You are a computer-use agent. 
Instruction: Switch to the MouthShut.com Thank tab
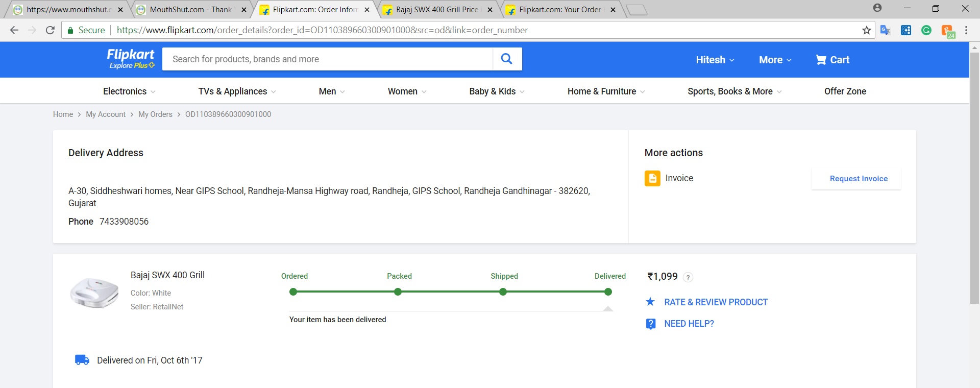pos(190,10)
